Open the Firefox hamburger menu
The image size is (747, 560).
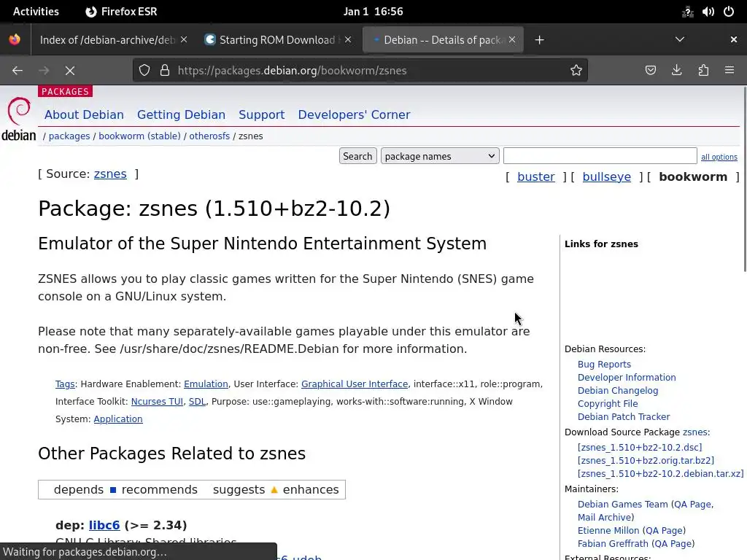pos(729,71)
